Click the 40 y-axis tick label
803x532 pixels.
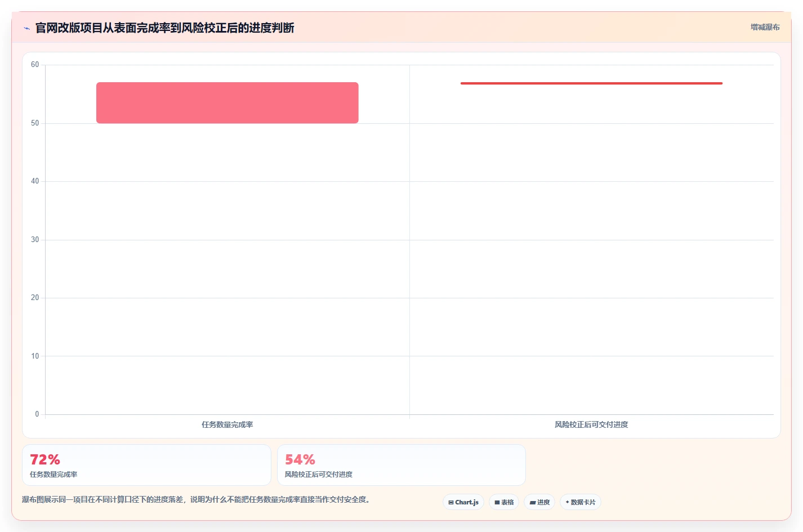35,181
